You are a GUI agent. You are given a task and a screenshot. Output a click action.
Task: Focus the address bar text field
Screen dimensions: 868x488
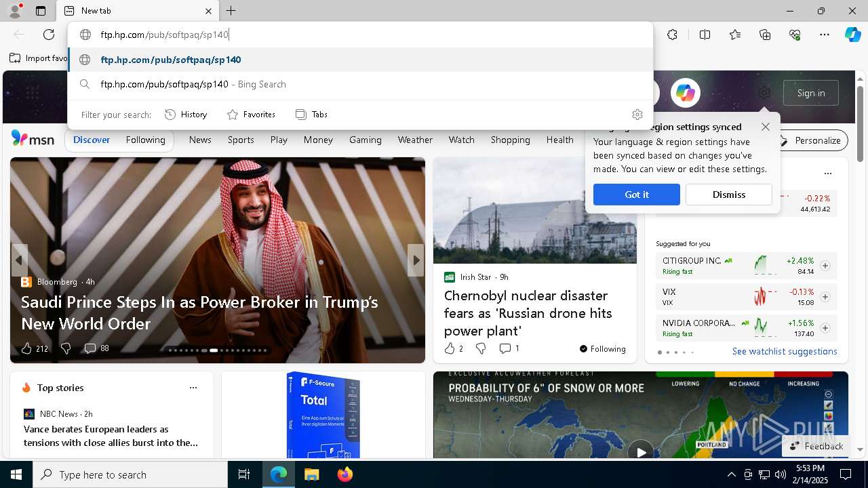coord(360,35)
